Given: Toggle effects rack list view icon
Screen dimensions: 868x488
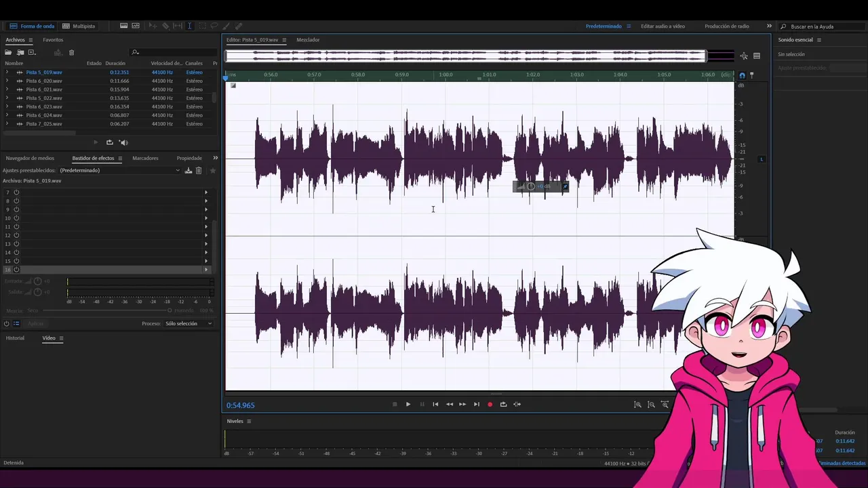Looking at the screenshot, I should point(17,323).
